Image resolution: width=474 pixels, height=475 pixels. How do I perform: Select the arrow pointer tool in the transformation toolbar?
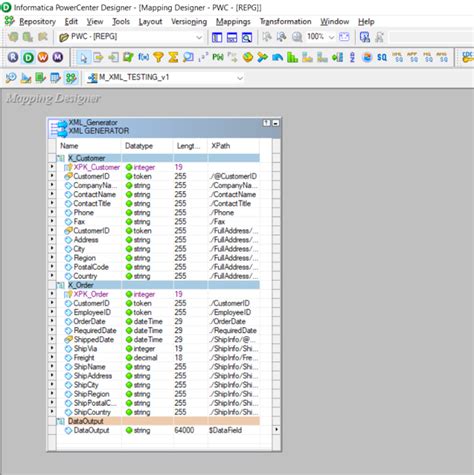84,58
